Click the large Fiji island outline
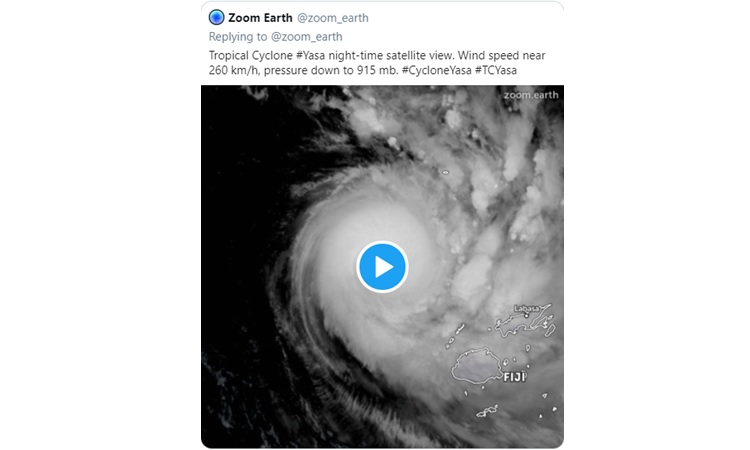The image size is (750, 450). pos(475,366)
